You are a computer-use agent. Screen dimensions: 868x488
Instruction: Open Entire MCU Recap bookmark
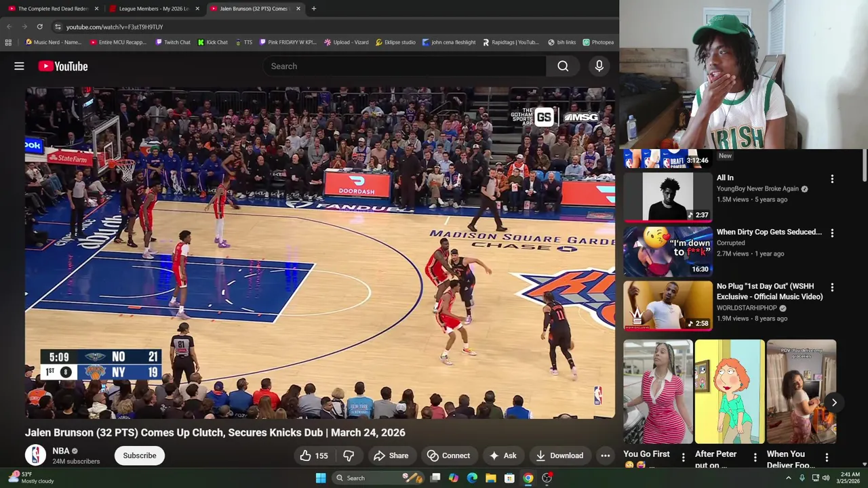(x=118, y=42)
